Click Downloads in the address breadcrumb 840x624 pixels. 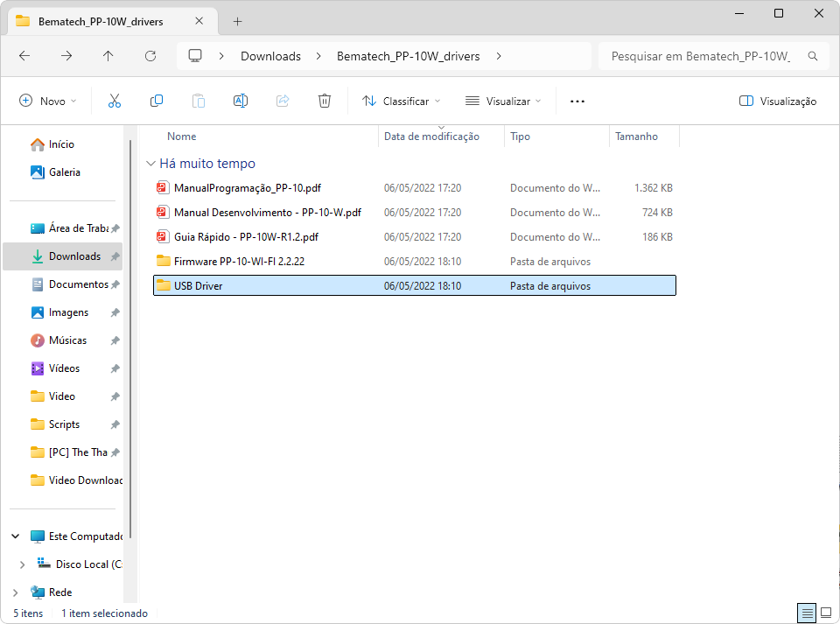[270, 56]
